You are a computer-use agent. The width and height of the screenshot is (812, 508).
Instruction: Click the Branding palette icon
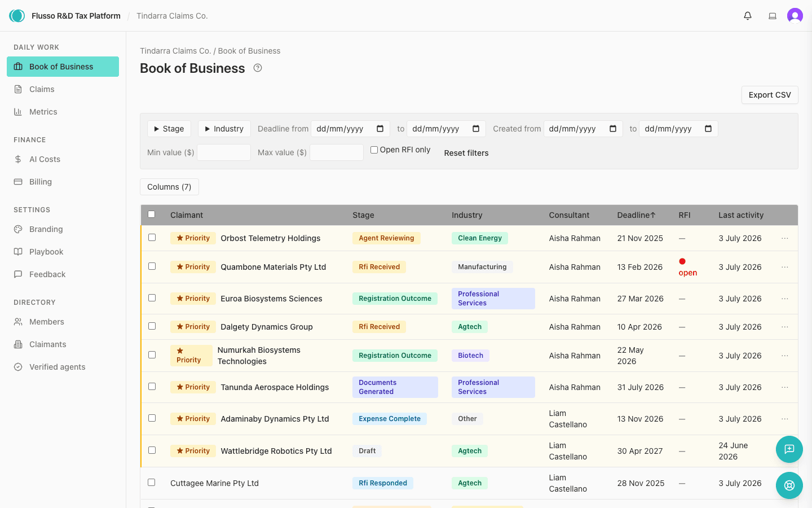coord(18,229)
